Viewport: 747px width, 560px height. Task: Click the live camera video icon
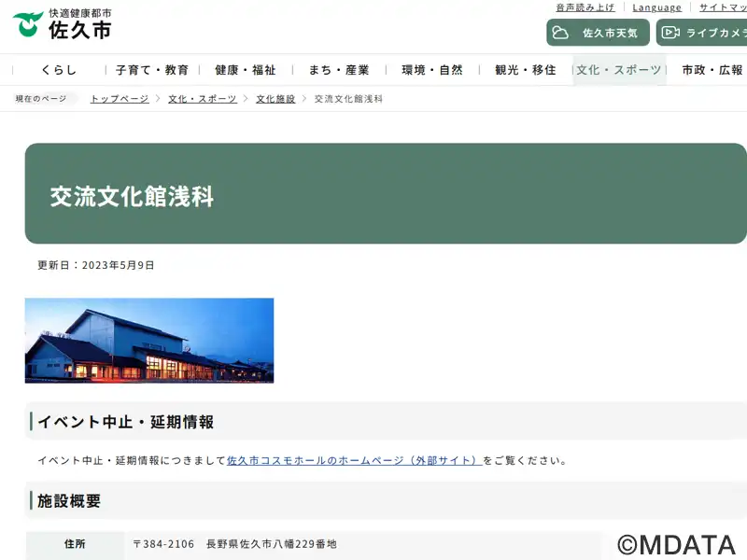click(670, 33)
